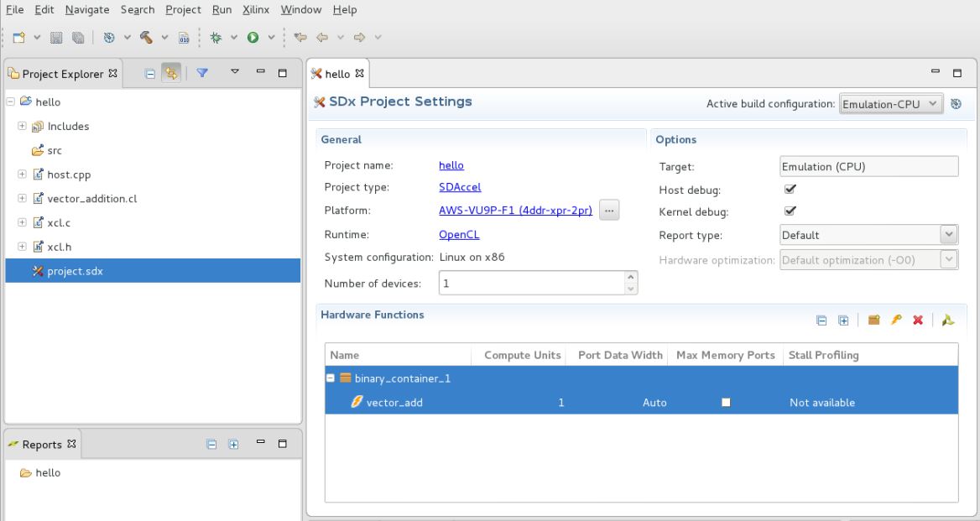This screenshot has width=980, height=521.
Task: Click the Number of devices input field
Action: [532, 283]
